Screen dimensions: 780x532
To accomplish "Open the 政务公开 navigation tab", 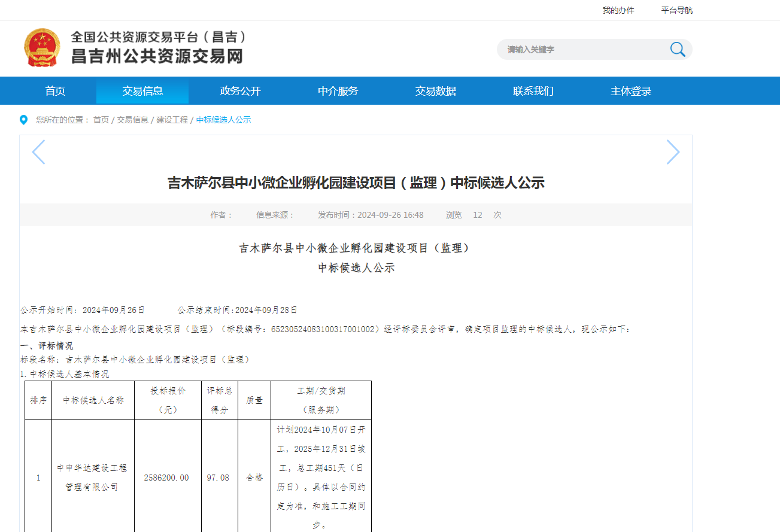I will click(x=240, y=91).
